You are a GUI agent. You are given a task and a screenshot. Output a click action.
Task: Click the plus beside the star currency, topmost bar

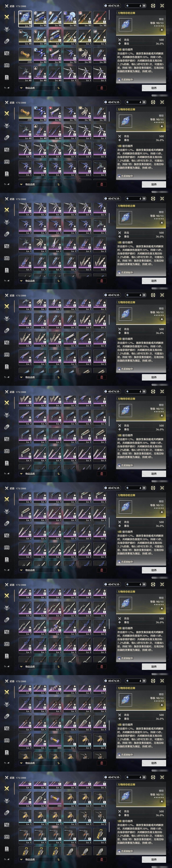pos(144,6)
